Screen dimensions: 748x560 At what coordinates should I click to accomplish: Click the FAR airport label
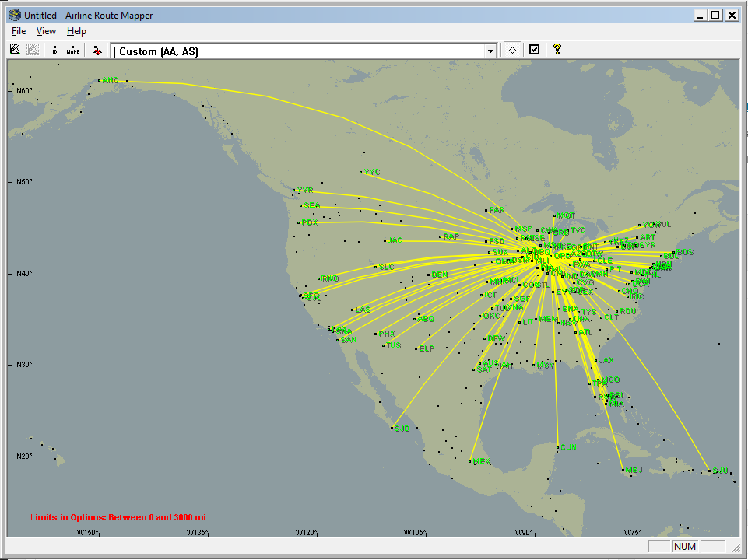(497, 210)
